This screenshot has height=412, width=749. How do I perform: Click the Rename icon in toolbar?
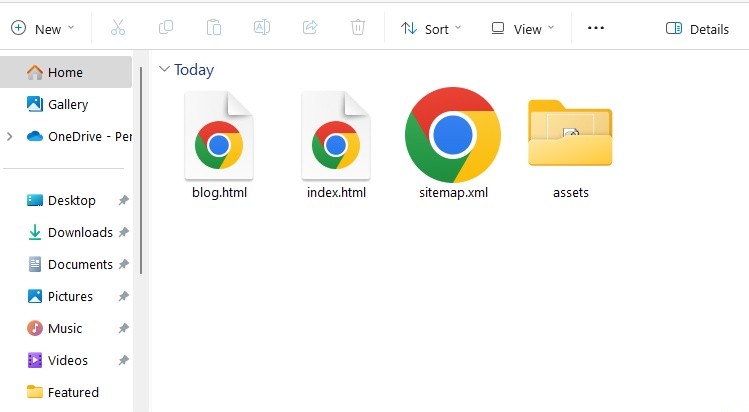click(x=262, y=28)
